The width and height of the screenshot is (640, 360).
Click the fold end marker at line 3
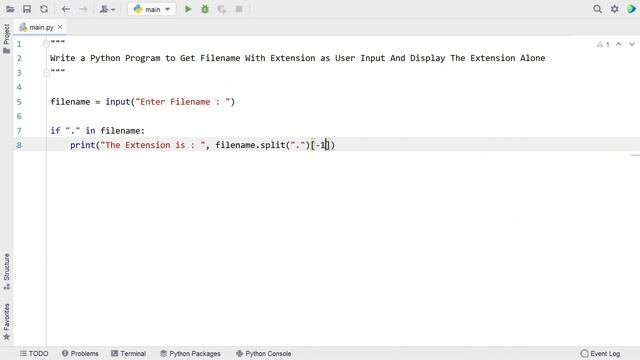click(x=46, y=73)
